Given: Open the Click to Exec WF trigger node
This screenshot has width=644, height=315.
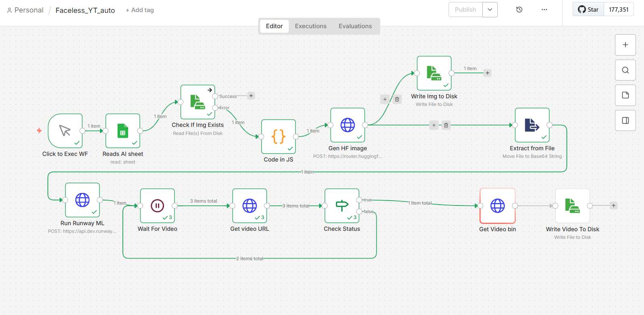Looking at the screenshot, I should click(65, 131).
